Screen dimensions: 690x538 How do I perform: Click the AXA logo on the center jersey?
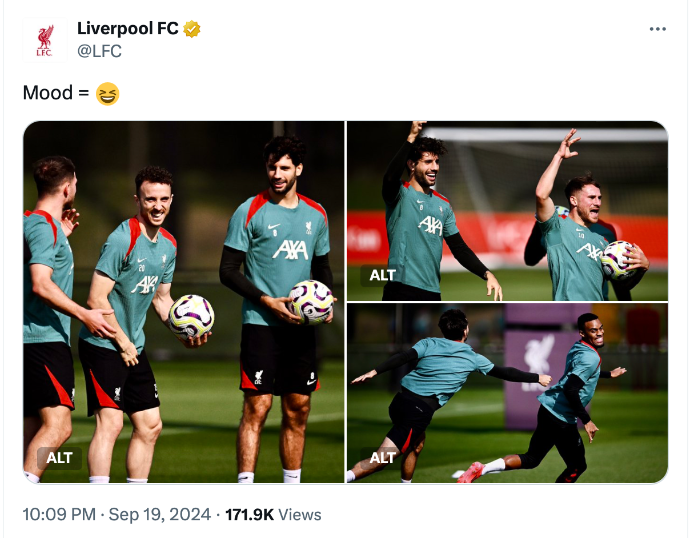290,249
